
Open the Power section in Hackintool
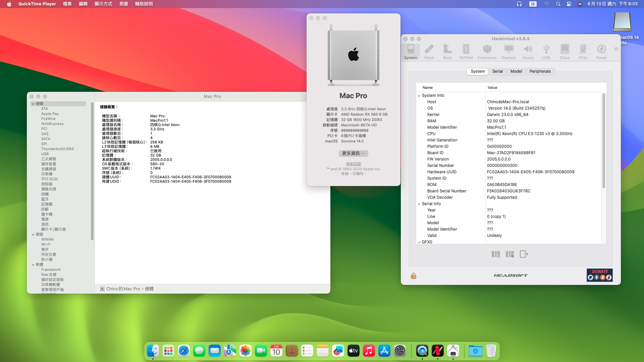pyautogui.click(x=601, y=52)
